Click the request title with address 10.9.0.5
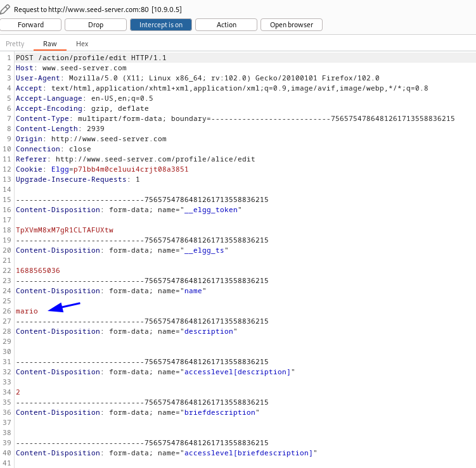Viewport: 476px width, 468px height. coord(98,9)
